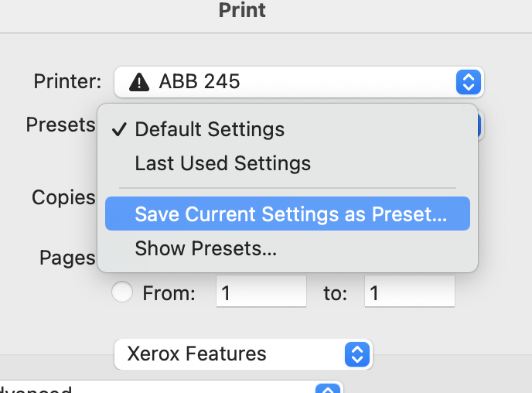
Task: Open Show Presets from the menu
Action: point(206,248)
